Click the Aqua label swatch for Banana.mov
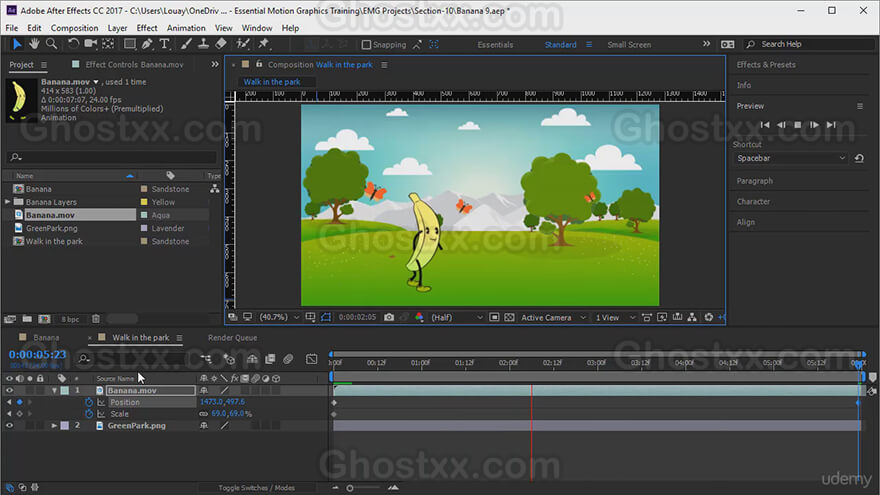The image size is (880, 495). [144, 215]
